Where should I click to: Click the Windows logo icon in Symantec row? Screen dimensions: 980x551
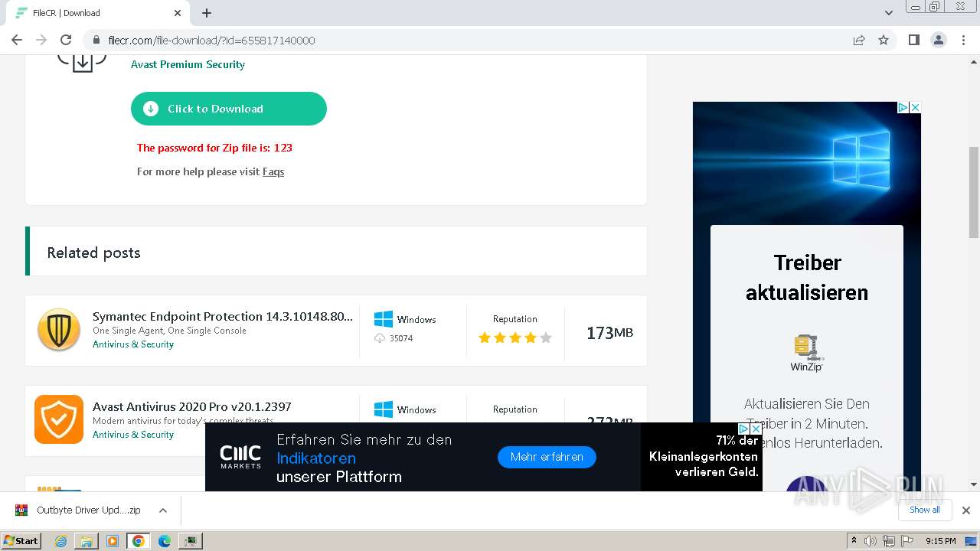pyautogui.click(x=384, y=319)
